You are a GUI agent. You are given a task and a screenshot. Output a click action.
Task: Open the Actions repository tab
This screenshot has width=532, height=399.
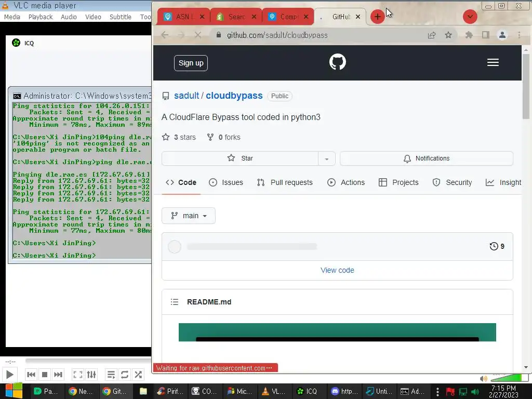click(x=346, y=182)
